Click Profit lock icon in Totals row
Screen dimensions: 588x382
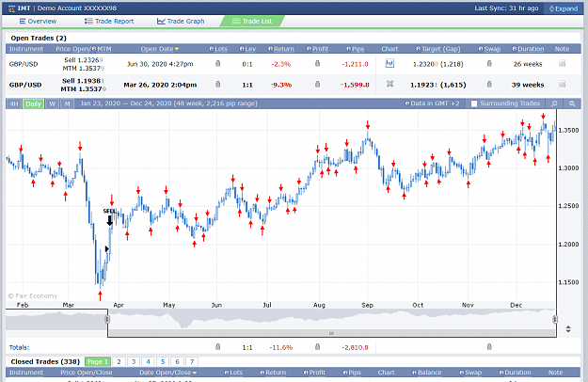point(318,347)
